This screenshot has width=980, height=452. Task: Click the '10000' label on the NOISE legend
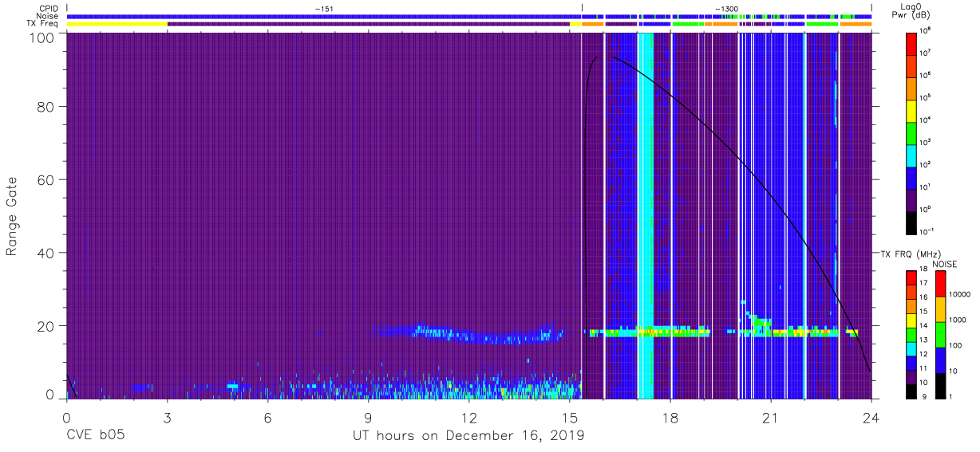pos(958,293)
